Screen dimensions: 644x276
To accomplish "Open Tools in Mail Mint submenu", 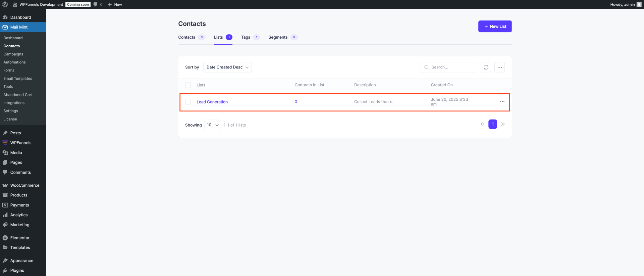I will (x=8, y=87).
